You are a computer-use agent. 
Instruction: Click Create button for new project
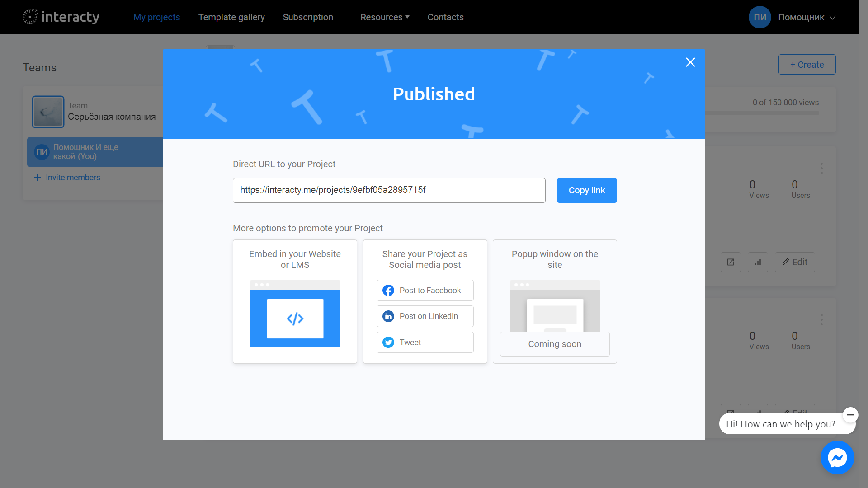click(x=807, y=64)
